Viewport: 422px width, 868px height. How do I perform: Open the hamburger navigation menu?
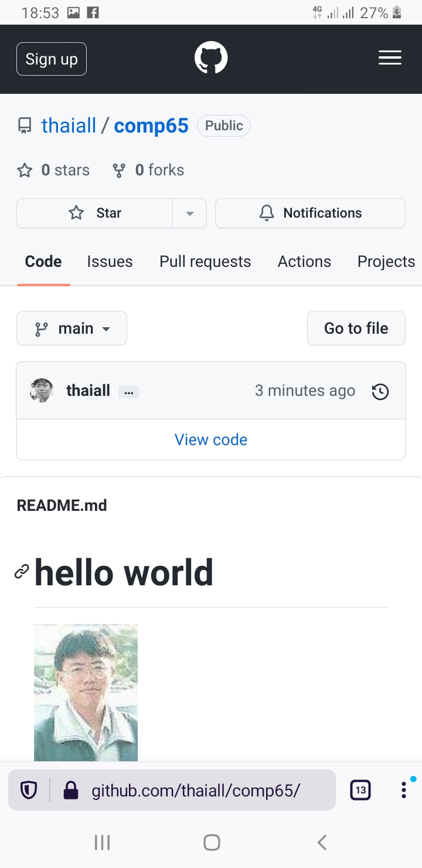click(x=390, y=57)
